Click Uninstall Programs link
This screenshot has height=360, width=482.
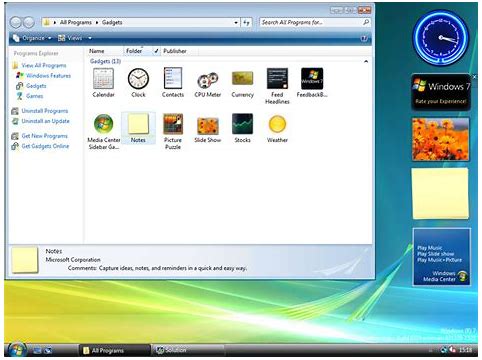[45, 111]
